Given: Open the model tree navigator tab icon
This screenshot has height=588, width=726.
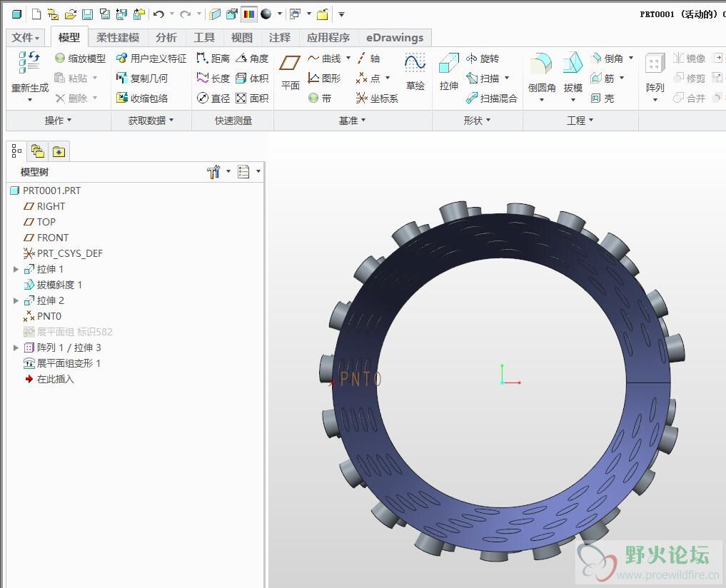Looking at the screenshot, I should (x=16, y=151).
